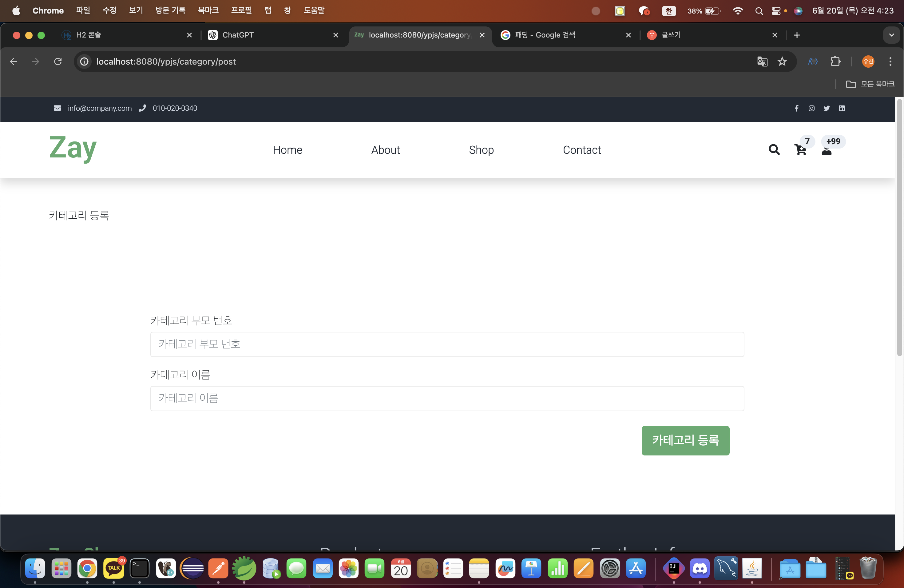Focus the 카테고리 부모 번호 input field
This screenshot has width=904, height=588.
pos(447,344)
